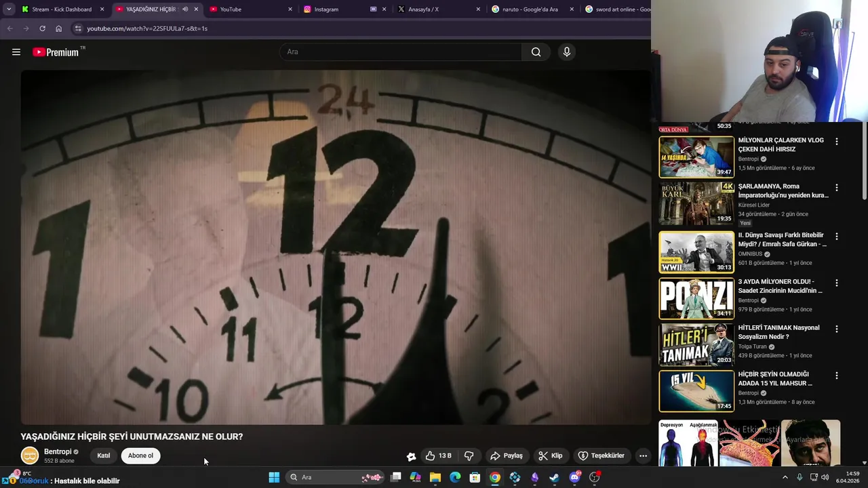Like the video with thumbs up
This screenshot has width=868, height=488.
point(438,455)
